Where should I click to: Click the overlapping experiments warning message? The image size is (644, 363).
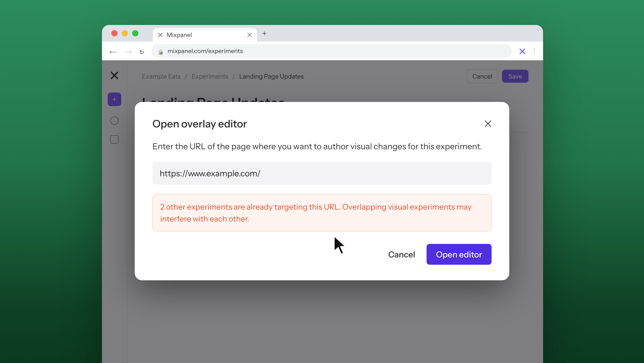(322, 213)
